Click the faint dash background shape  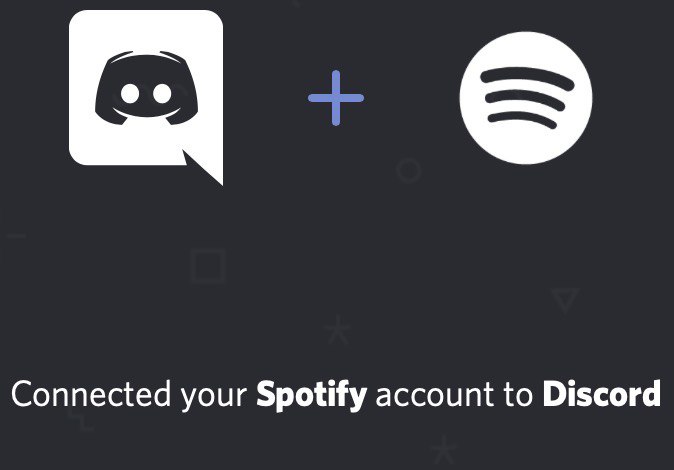click(x=16, y=236)
